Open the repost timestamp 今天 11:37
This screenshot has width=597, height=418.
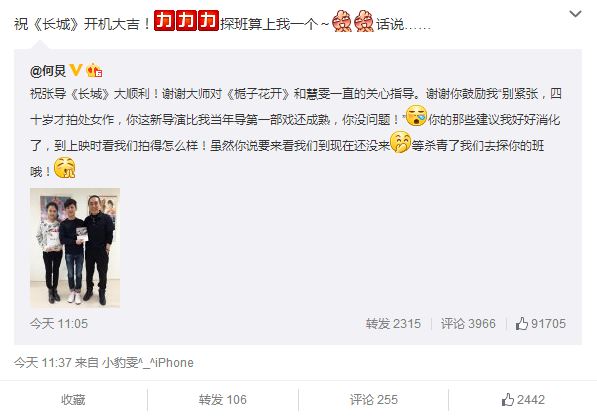pos(43,362)
